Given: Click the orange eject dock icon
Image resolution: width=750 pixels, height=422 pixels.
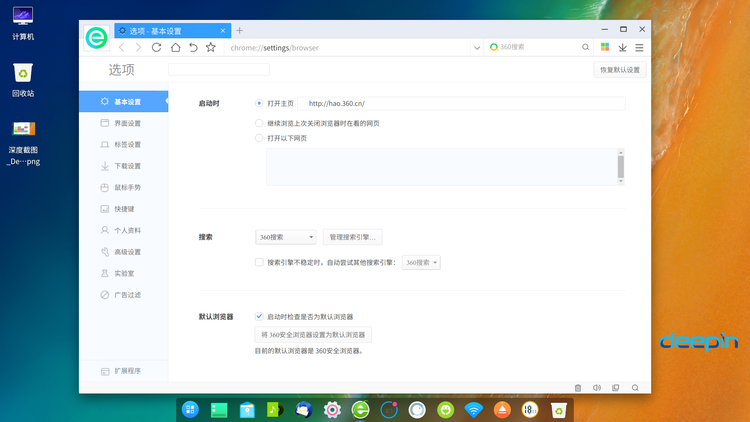Looking at the screenshot, I should 502,410.
